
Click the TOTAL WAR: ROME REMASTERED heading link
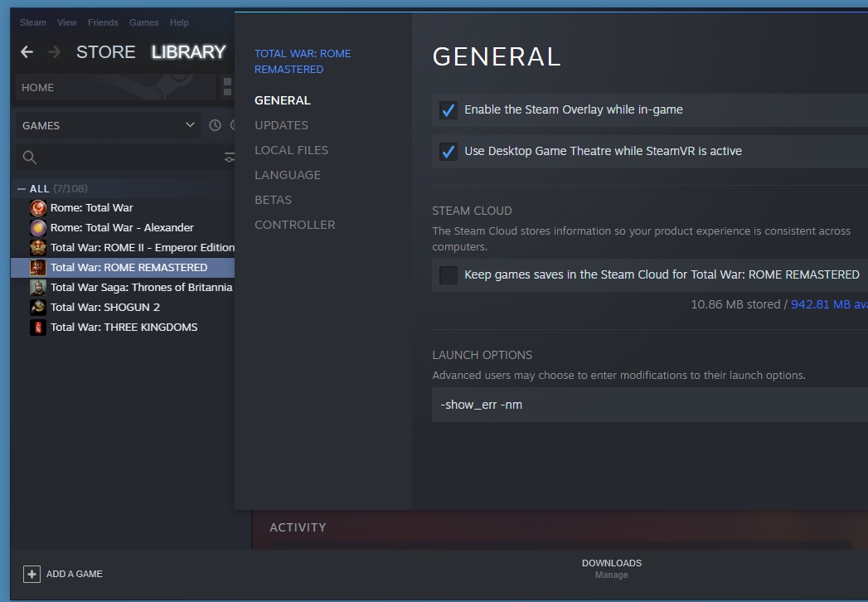pos(303,61)
